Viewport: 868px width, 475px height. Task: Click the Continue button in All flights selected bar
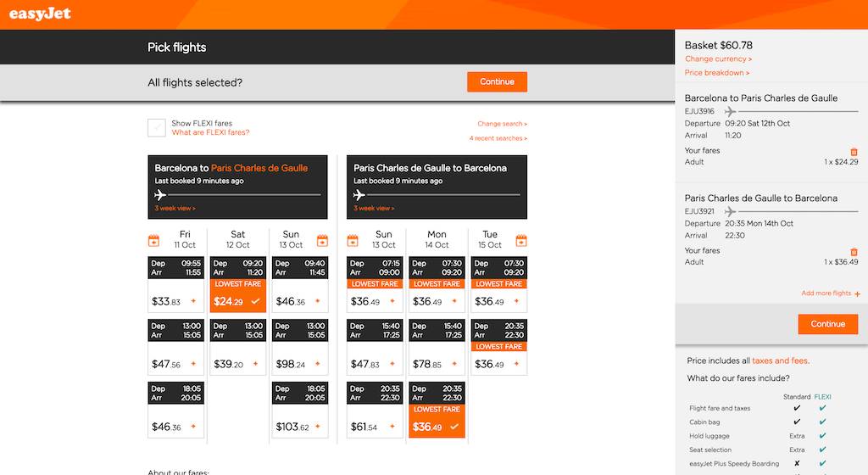497,82
